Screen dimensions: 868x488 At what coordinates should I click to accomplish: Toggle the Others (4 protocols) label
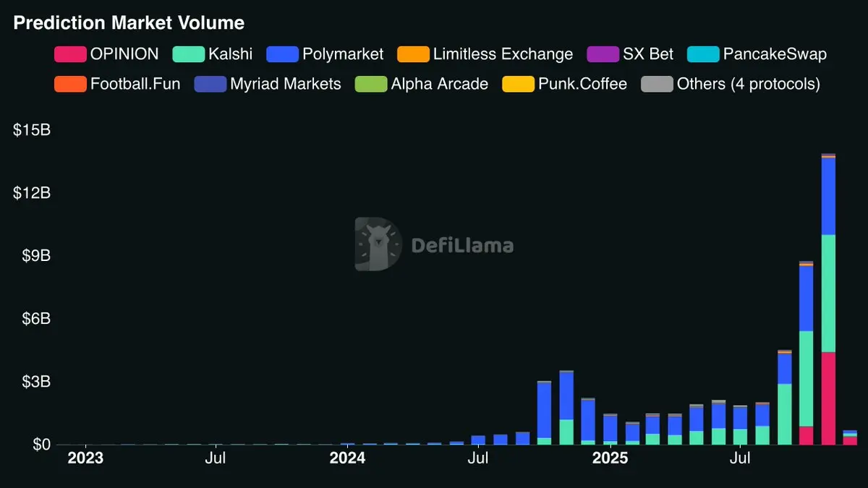(x=749, y=84)
